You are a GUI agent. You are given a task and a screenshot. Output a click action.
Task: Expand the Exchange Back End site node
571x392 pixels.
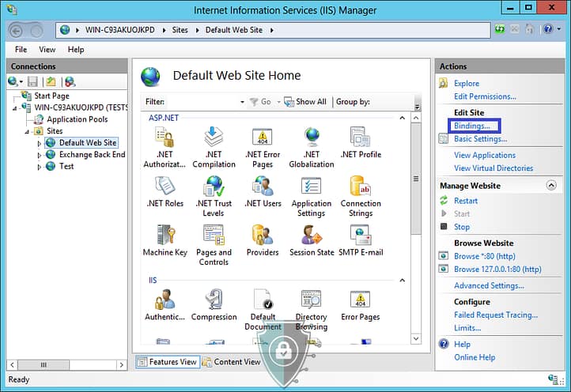pos(40,156)
